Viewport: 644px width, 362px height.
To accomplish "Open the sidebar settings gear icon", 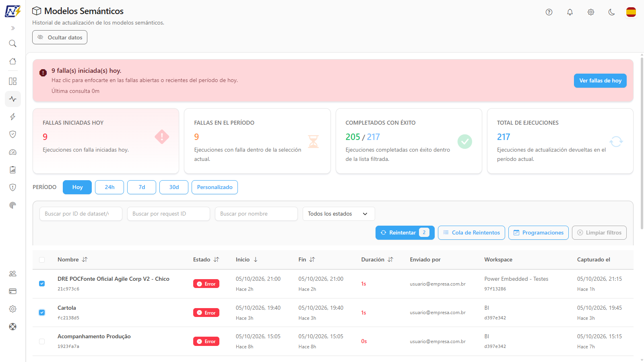I will [x=13, y=309].
